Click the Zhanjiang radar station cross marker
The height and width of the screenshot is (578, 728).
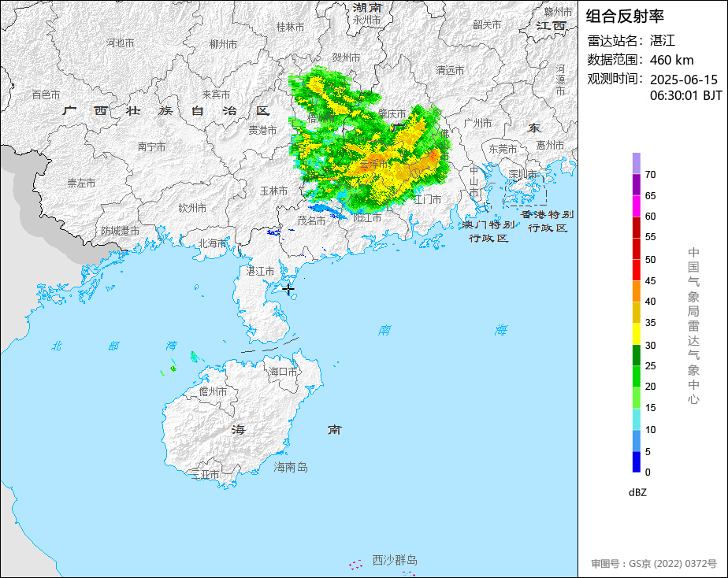[288, 290]
